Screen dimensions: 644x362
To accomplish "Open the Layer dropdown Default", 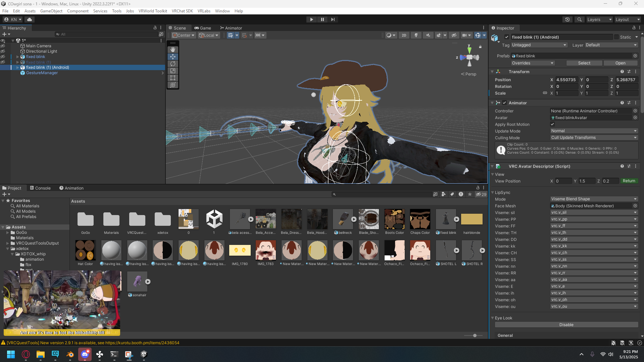I will click(x=611, y=45).
